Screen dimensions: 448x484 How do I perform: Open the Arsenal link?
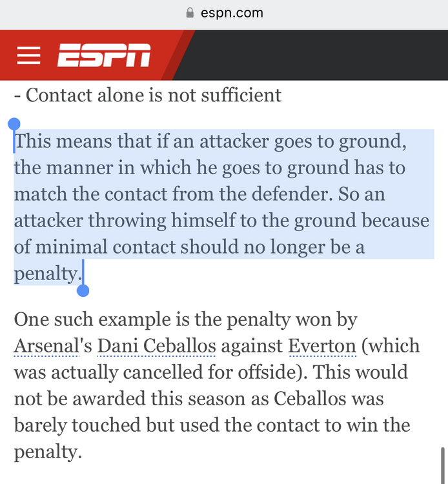pyautogui.click(x=45, y=347)
